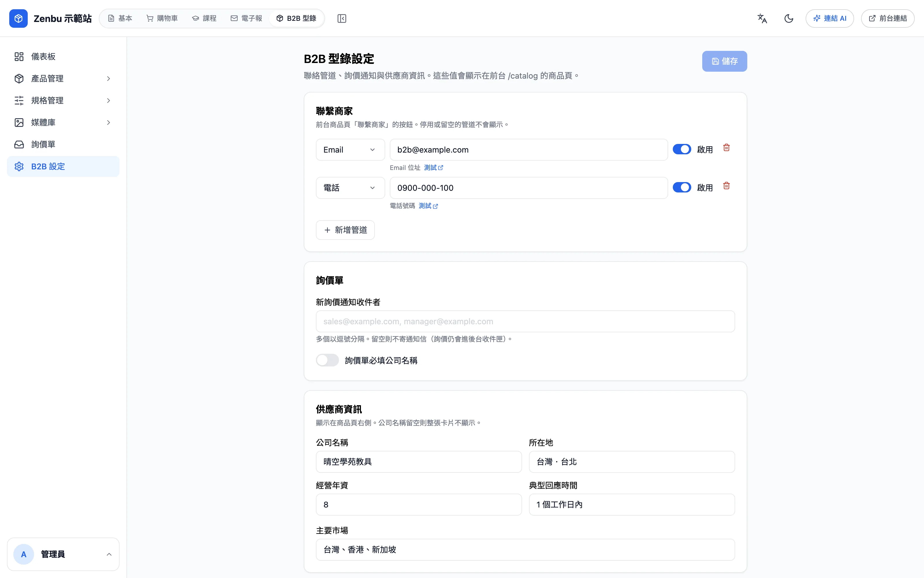Disable the 電話 channel toggle
Image resolution: width=924 pixels, height=578 pixels.
coord(682,187)
